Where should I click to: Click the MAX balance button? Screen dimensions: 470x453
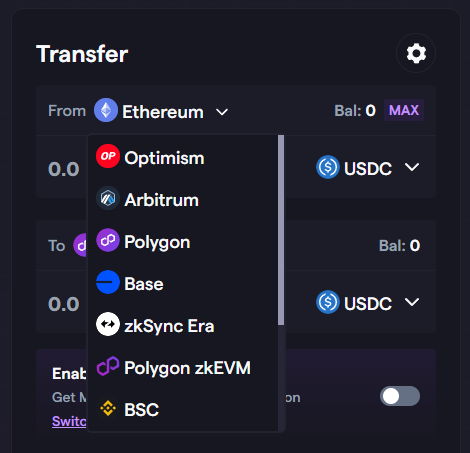click(x=404, y=110)
